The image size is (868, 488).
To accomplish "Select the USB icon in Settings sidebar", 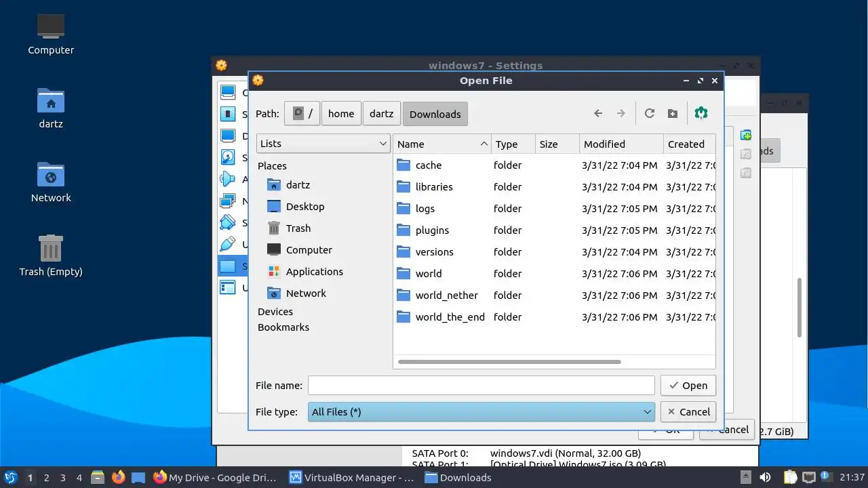I will coord(229,244).
